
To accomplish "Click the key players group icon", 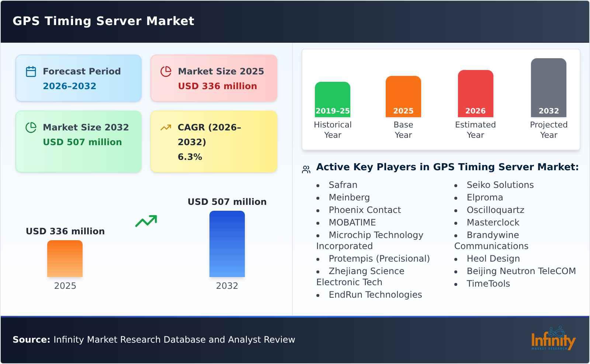I will click(x=305, y=168).
